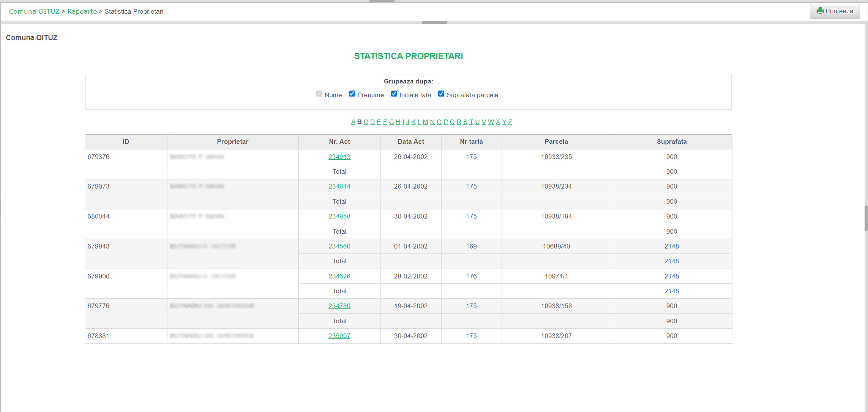
Task: Select letter M in alphabet filter
Action: tap(425, 122)
